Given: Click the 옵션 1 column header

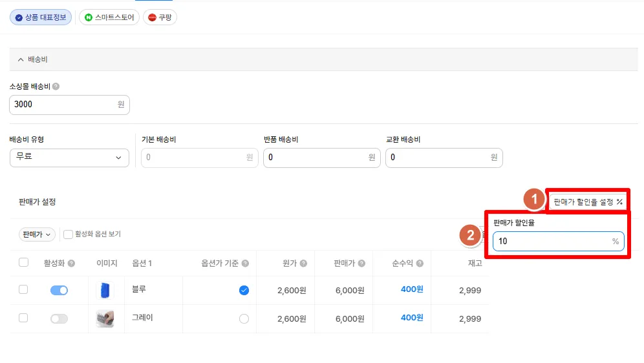Looking at the screenshot, I should pyautogui.click(x=142, y=264).
